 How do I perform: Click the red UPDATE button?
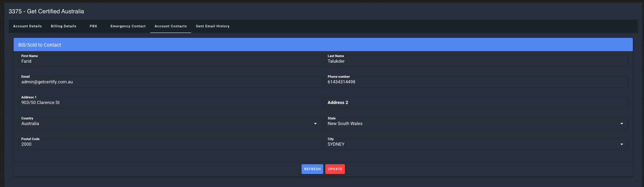pyautogui.click(x=335, y=169)
